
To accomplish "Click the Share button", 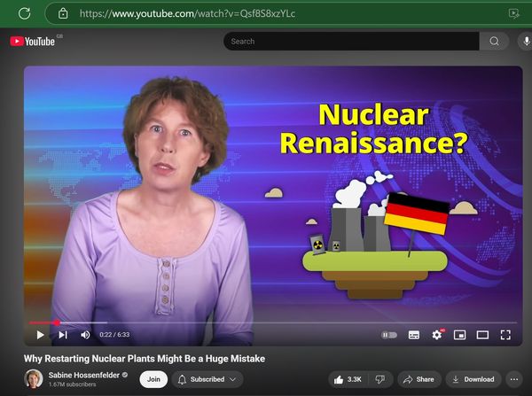I will pos(419,379).
